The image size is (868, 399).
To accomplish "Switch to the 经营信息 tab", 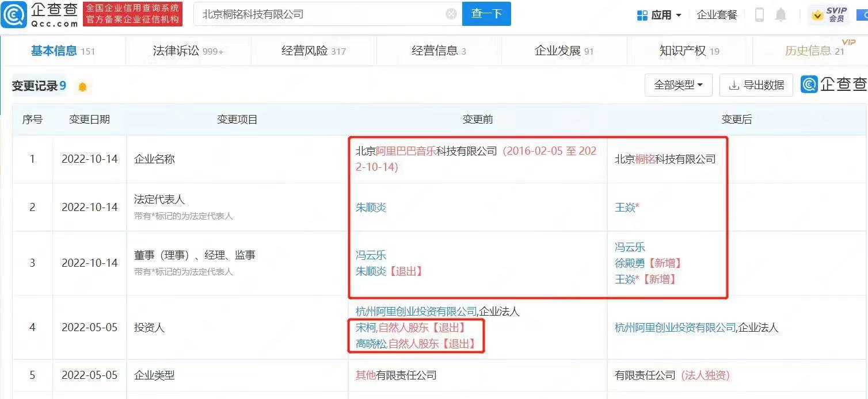I will (439, 51).
